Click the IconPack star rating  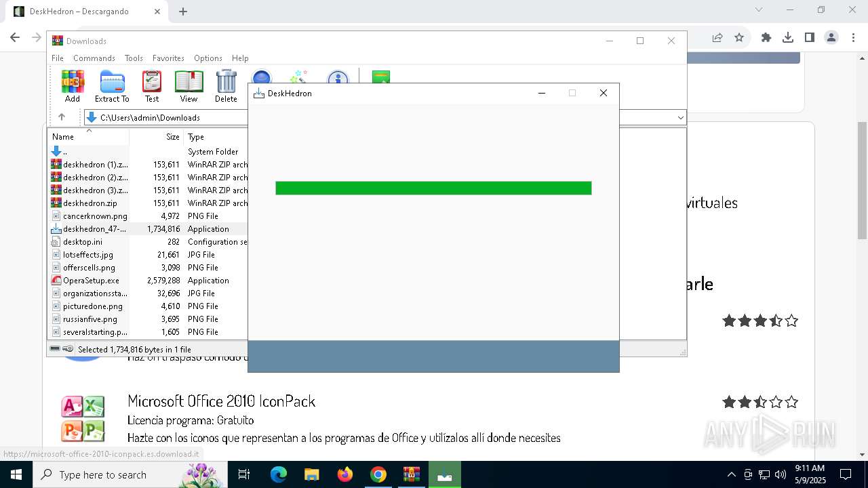pos(760,403)
